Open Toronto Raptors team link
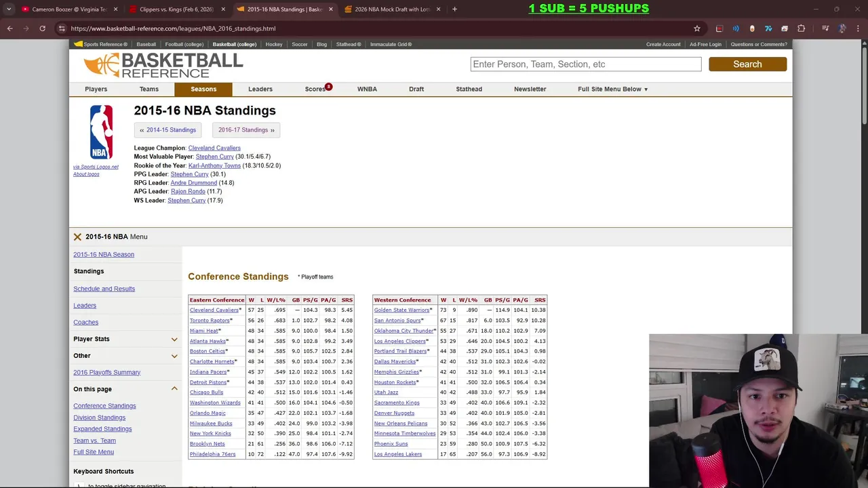Image resolution: width=868 pixels, height=488 pixels. click(x=210, y=321)
